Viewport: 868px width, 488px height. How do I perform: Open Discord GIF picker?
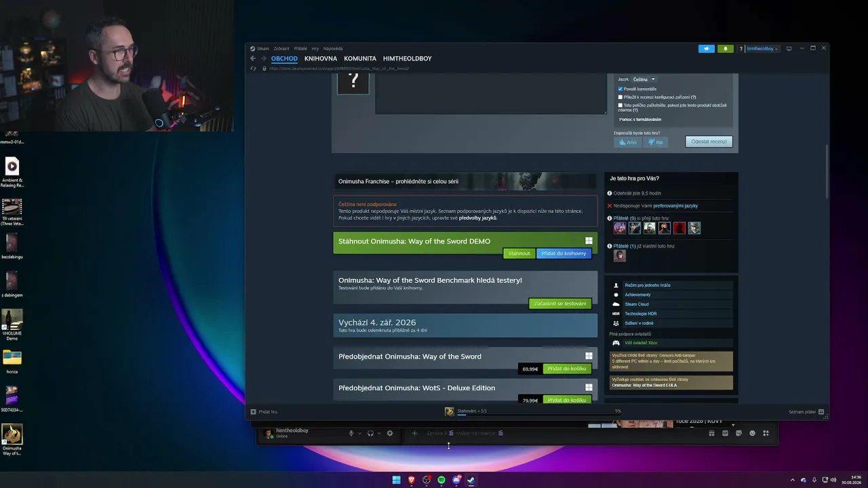(725, 433)
